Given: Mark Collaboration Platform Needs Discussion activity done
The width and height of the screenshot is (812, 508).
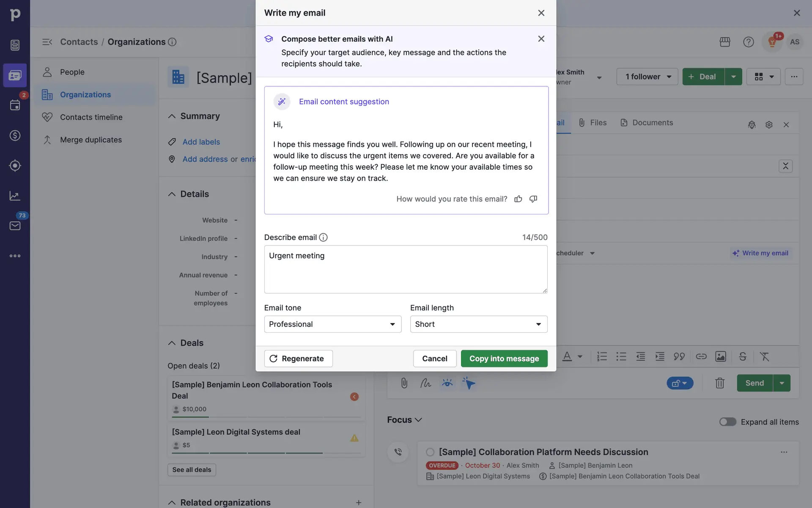Looking at the screenshot, I should pyautogui.click(x=430, y=452).
